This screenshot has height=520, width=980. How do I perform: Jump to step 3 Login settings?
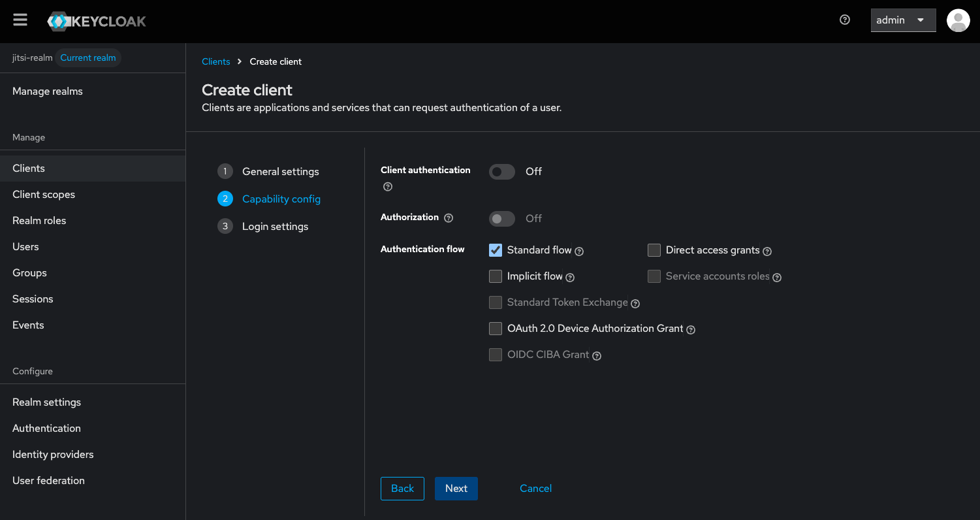275,226
